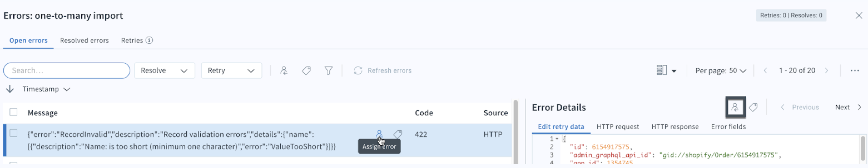Click the assign errors person icon in toolbar
This screenshot has width=868, height=168.
[284, 70]
